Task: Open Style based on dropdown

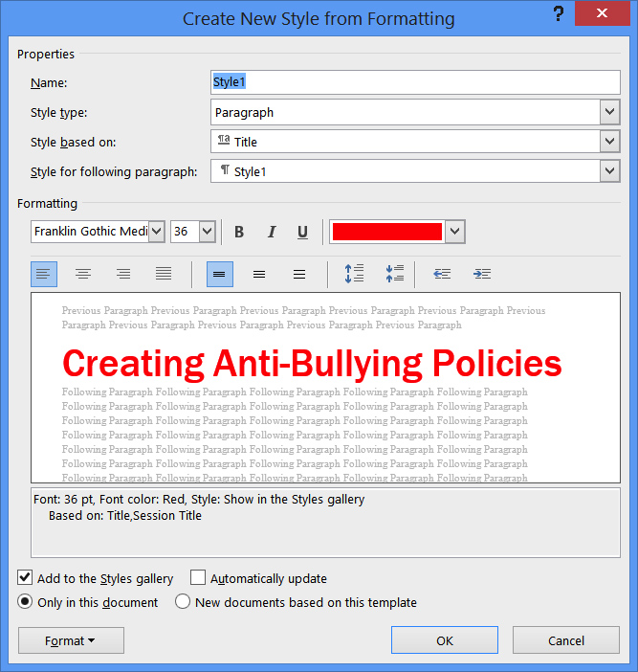Action: (x=609, y=142)
